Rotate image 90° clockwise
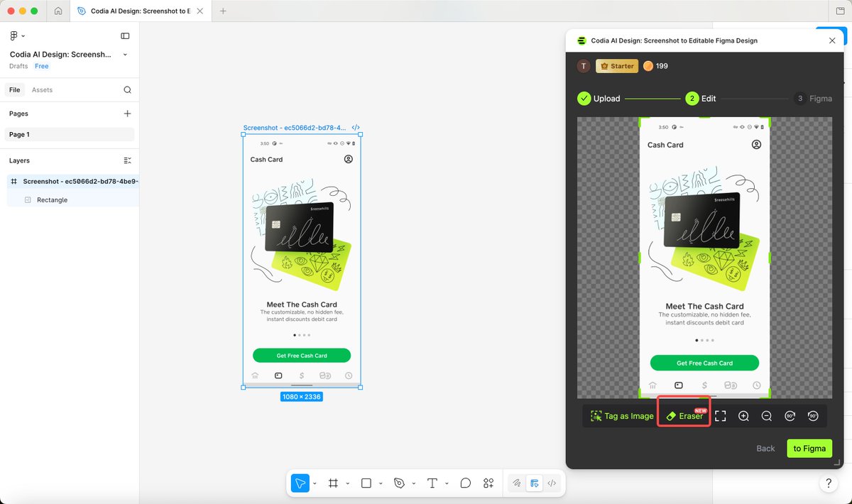852x504 pixels. coord(790,416)
